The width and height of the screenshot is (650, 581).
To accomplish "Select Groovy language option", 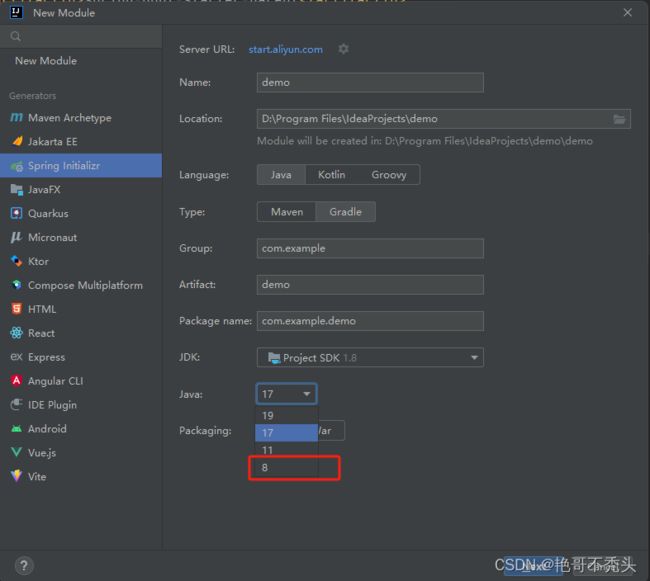I will point(389,175).
